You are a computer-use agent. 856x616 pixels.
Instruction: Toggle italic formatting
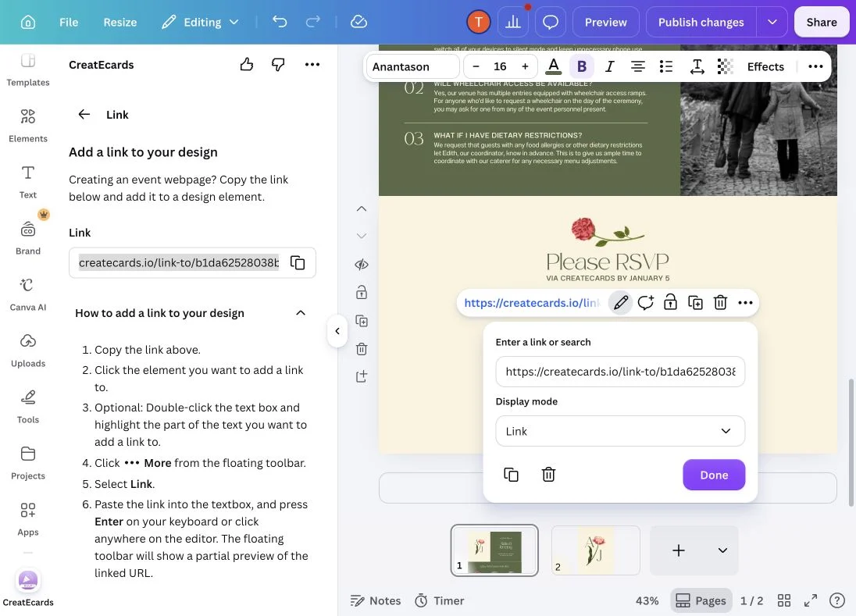pos(610,66)
